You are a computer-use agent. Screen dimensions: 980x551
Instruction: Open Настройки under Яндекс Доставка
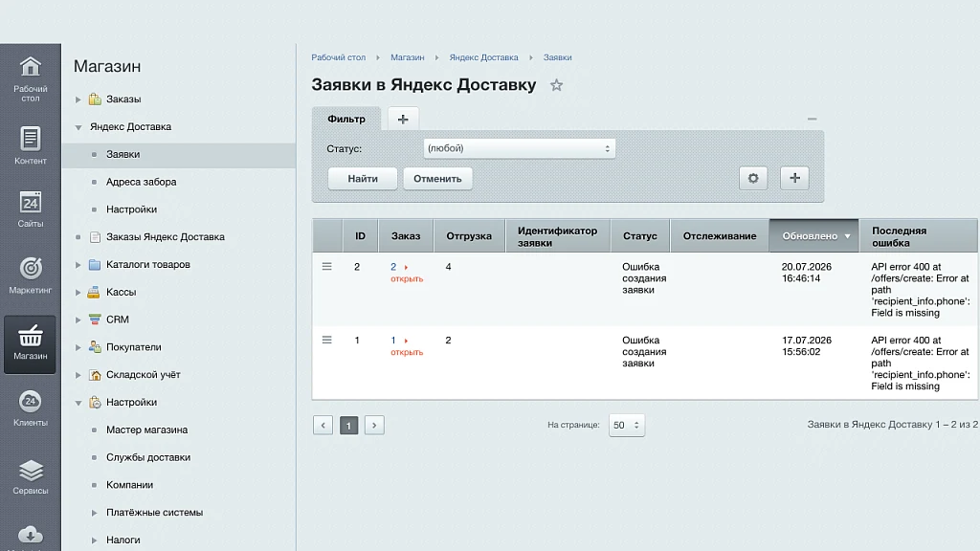[131, 209]
